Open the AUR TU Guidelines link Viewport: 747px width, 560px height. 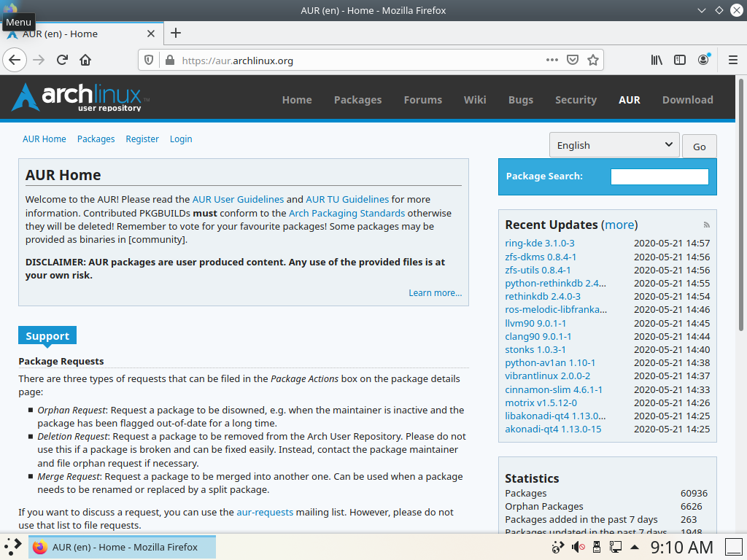pyautogui.click(x=347, y=200)
